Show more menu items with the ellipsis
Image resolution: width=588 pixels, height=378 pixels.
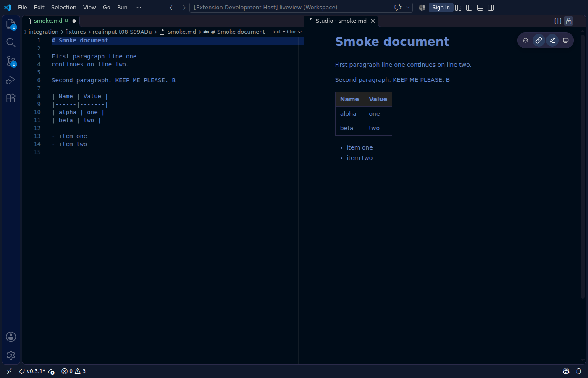[139, 8]
